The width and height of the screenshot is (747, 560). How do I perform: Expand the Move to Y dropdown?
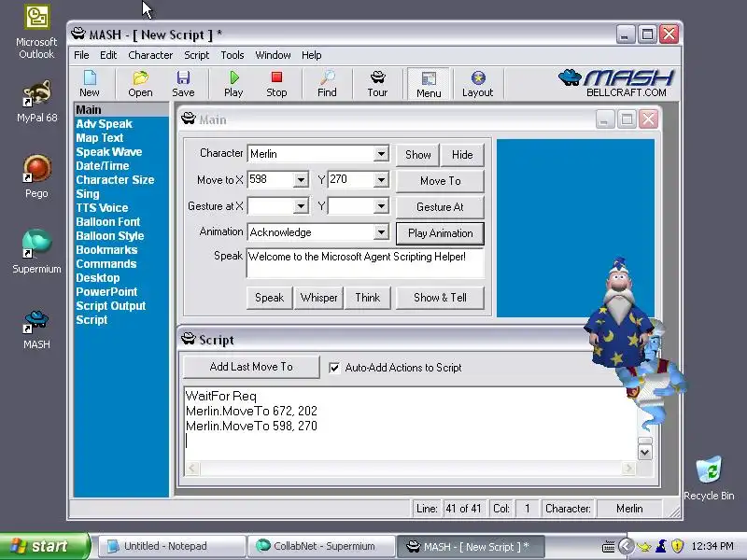coord(381,180)
